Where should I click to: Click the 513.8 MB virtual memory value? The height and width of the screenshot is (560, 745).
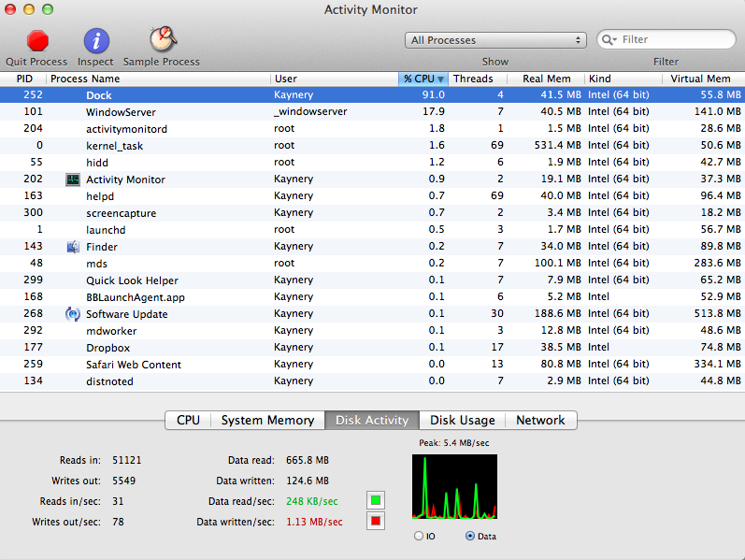coord(718,313)
